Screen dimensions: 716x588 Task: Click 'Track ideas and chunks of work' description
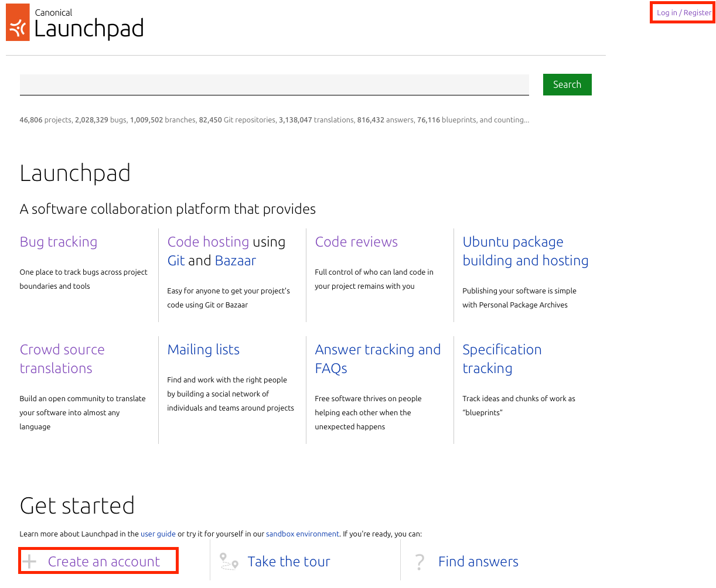point(519,406)
